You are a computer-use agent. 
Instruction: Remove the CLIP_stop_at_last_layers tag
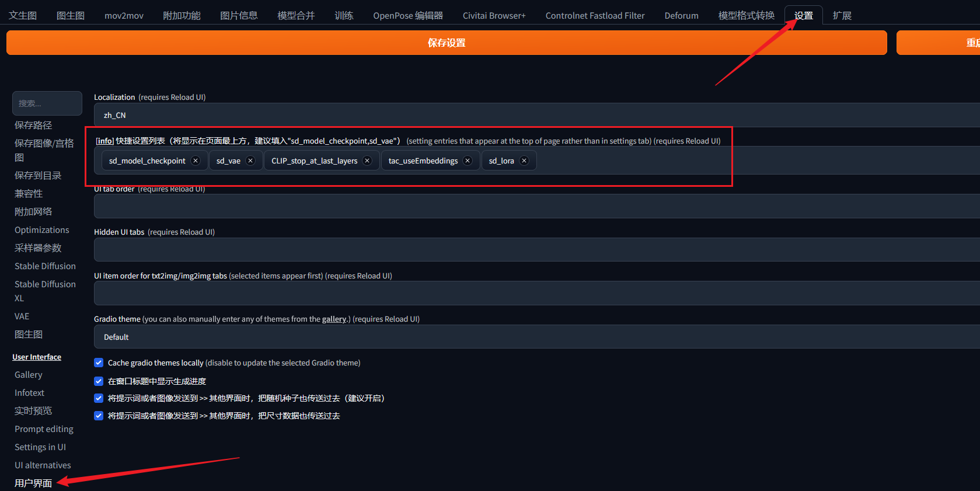point(367,161)
